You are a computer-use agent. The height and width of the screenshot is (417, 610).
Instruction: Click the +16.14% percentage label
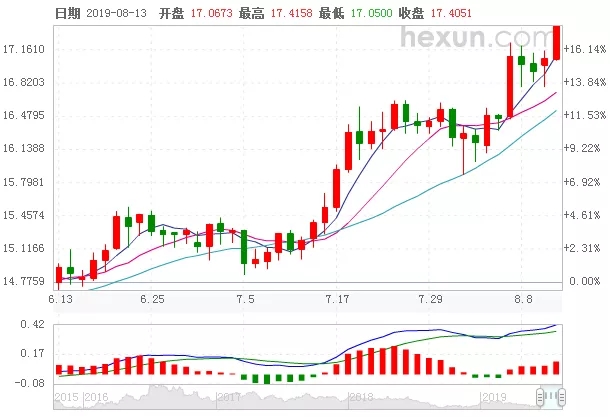coord(585,49)
